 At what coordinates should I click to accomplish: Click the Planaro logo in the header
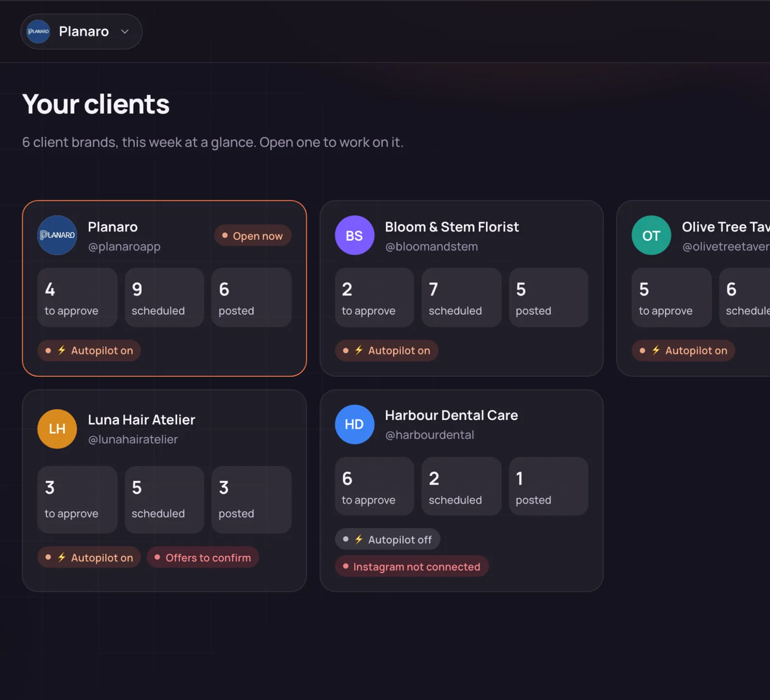coord(38,31)
